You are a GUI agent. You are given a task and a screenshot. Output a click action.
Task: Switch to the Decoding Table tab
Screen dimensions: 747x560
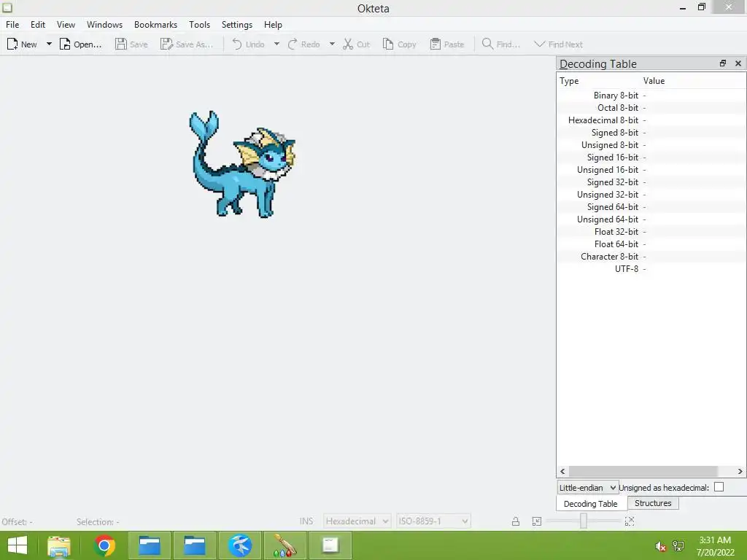(591, 503)
